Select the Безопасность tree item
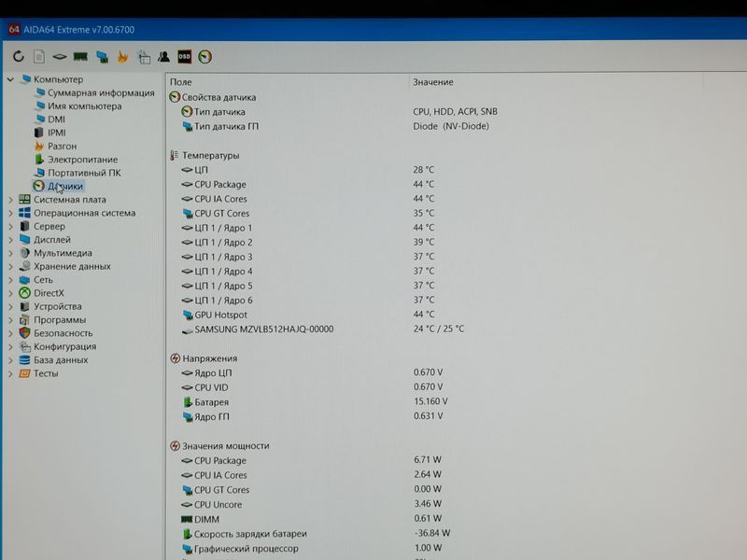Image resolution: width=747 pixels, height=560 pixels. 63,333
